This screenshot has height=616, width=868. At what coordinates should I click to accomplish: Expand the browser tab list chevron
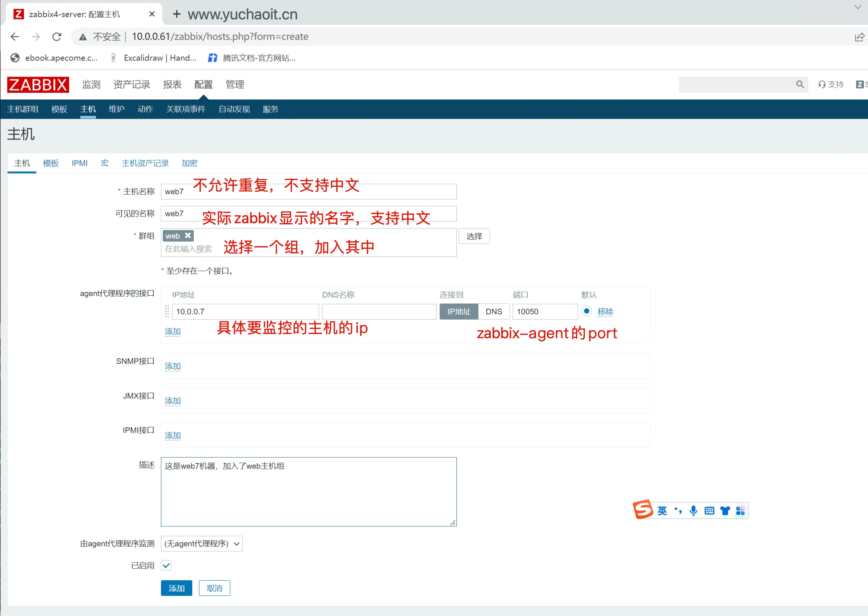(858, 7)
